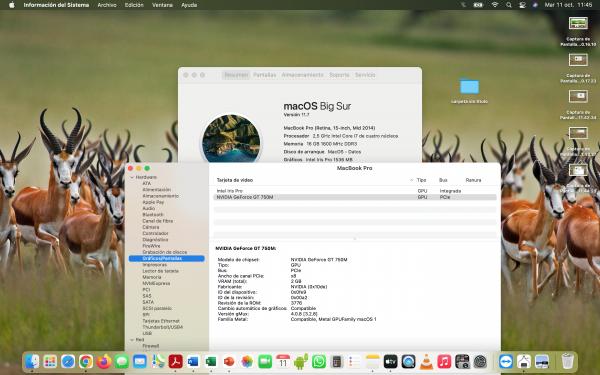
Task: Click the battery status icon
Action: tap(478, 5)
